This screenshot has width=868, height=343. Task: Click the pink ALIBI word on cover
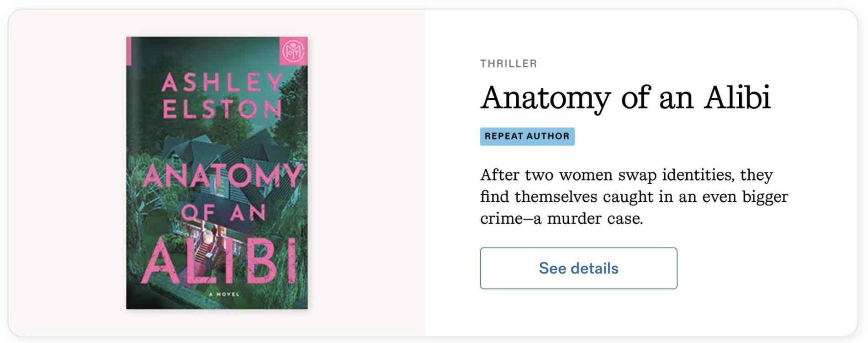click(x=219, y=262)
